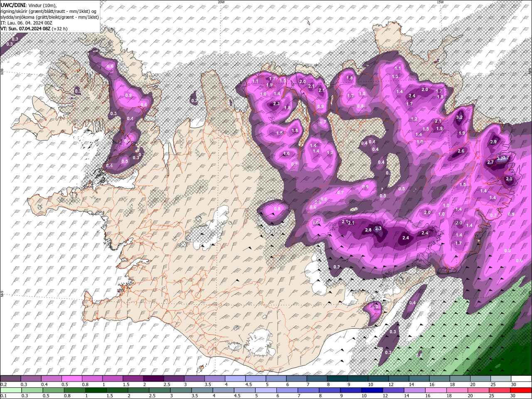The width and height of the screenshot is (532, 399).
Task: Click the '2.7' snowfall value on the map
Action: (490, 162)
